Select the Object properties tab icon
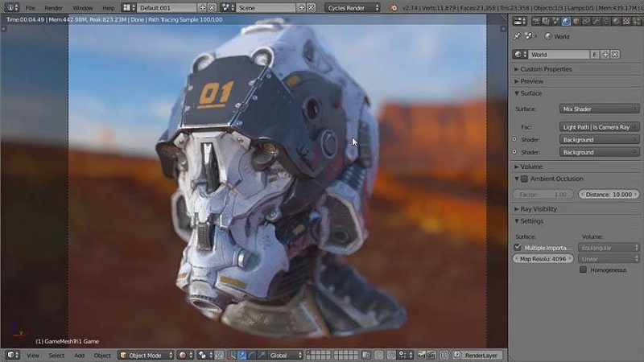 pos(577,21)
